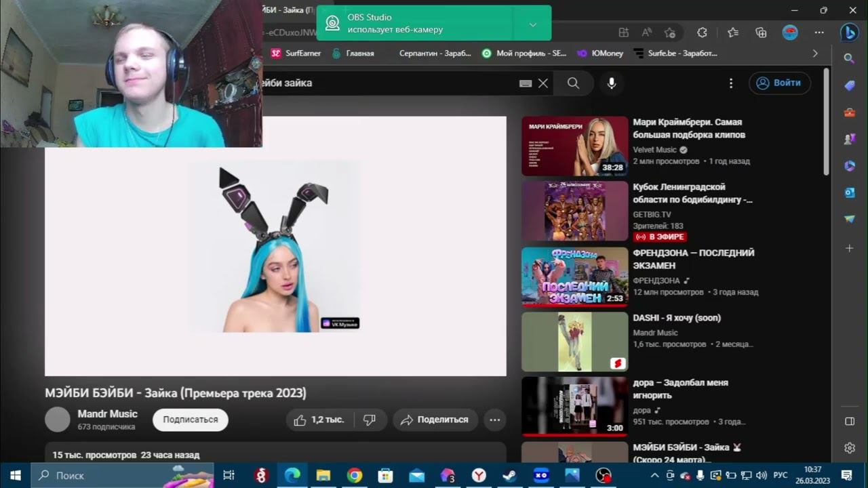Open the Edge extensions puzzle icon
Screen dimensions: 868x488
(x=702, y=33)
